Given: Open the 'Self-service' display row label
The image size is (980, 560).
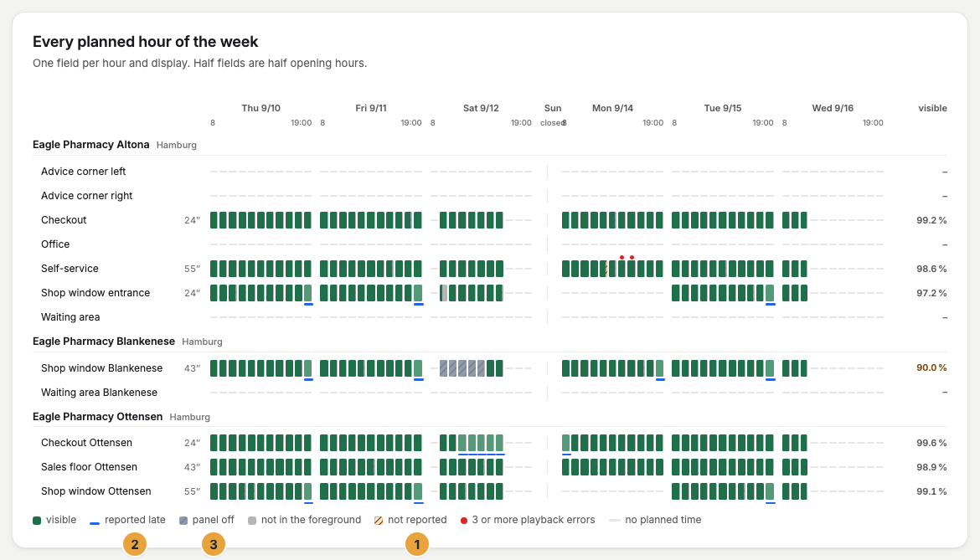Looking at the screenshot, I should (x=70, y=269).
